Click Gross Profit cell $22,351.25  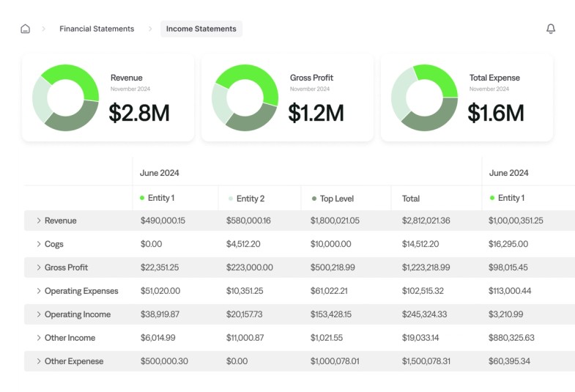coord(160,267)
